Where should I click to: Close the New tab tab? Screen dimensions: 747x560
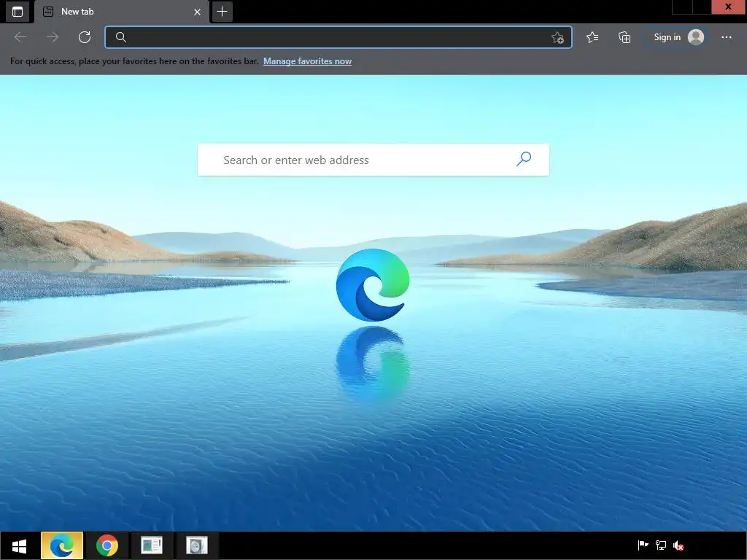[x=197, y=12]
